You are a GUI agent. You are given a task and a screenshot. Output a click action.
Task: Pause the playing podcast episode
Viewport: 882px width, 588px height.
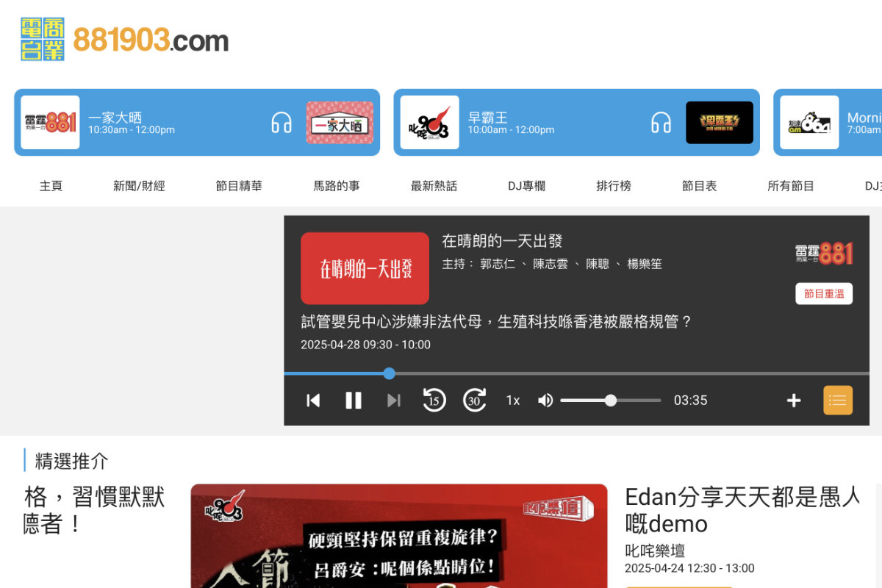point(353,400)
